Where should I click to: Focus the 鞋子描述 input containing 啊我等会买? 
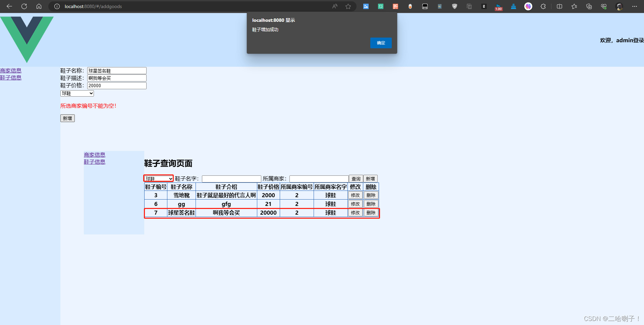117,78
